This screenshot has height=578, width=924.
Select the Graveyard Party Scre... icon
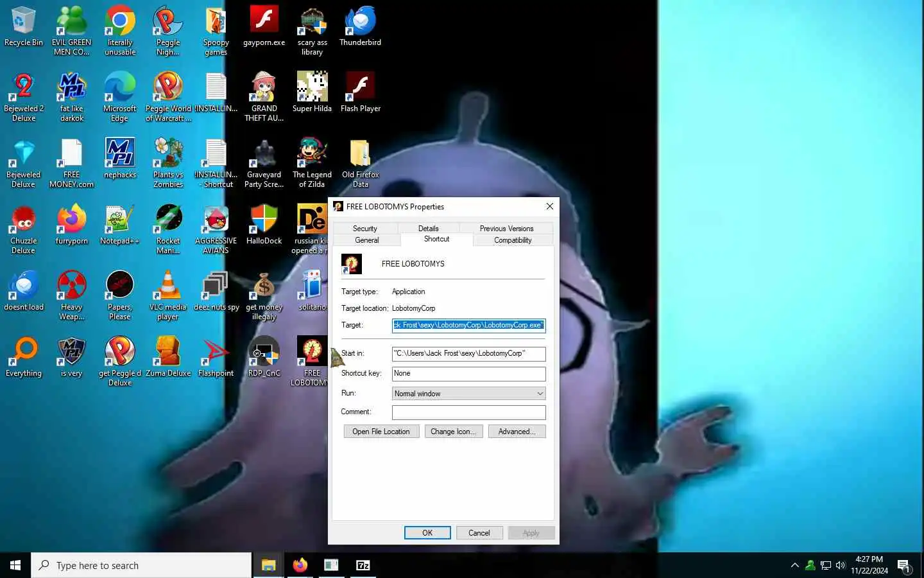(x=264, y=163)
